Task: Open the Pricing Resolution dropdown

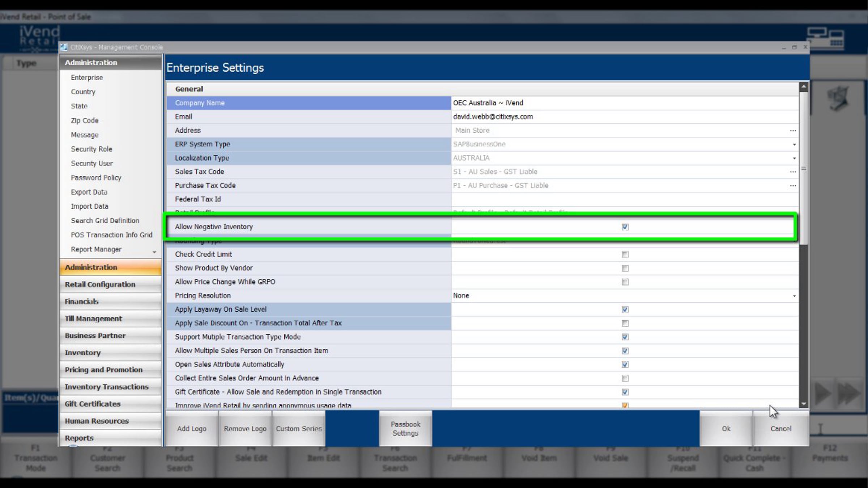Action: click(x=794, y=296)
